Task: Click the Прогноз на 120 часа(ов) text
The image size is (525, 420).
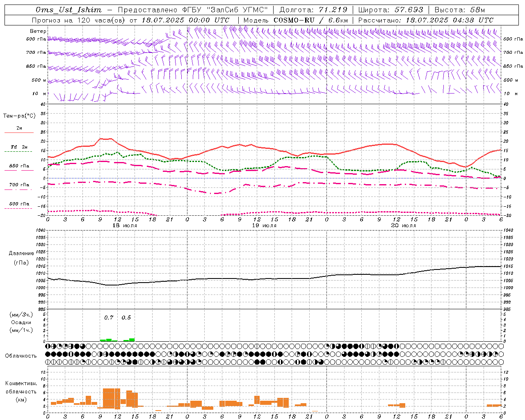Action: 79,20
